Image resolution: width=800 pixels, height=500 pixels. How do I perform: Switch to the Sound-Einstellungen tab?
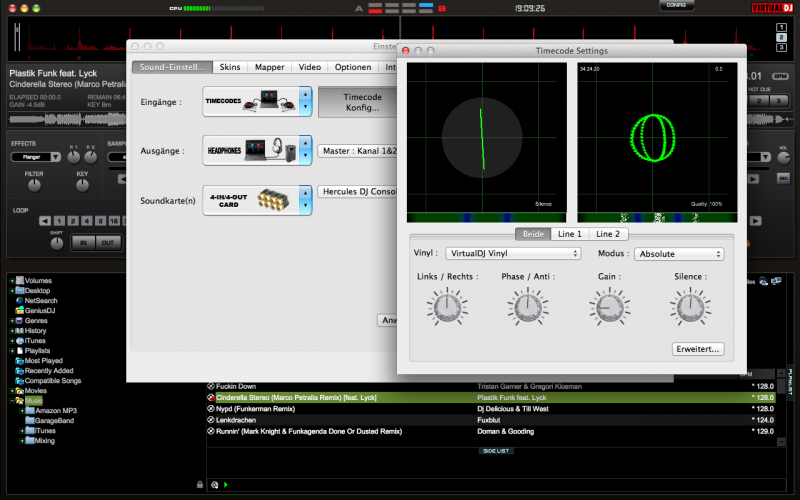[x=172, y=67]
